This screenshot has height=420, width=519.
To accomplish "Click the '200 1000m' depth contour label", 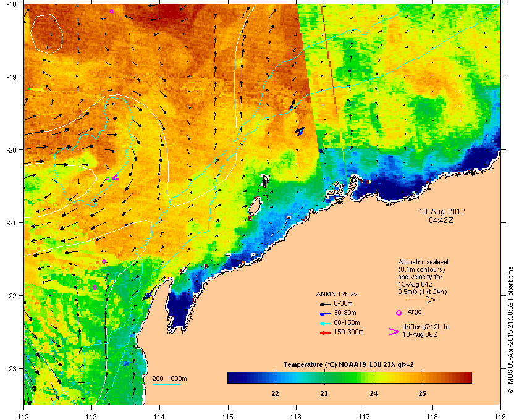I will 169,379.
